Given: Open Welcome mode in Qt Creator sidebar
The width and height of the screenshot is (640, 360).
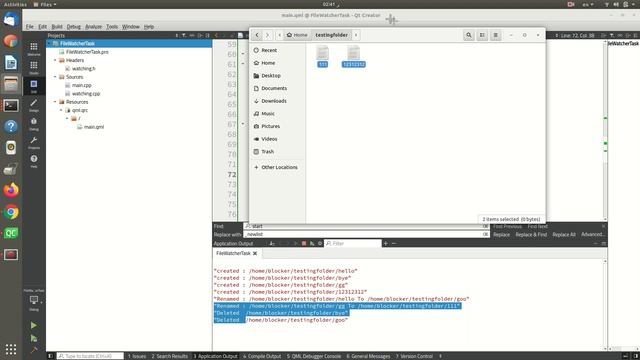Looking at the screenshot, I should [x=34, y=49].
